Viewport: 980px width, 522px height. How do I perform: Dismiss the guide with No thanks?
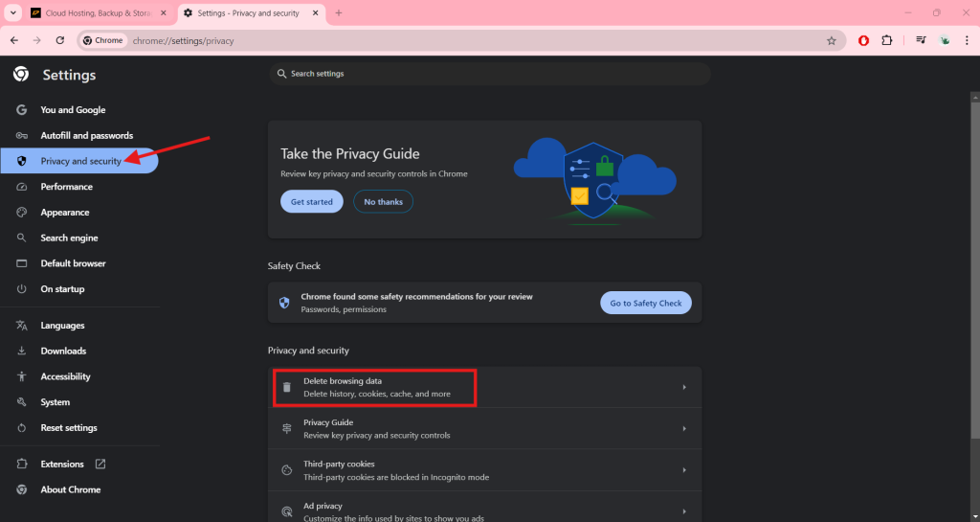(383, 202)
